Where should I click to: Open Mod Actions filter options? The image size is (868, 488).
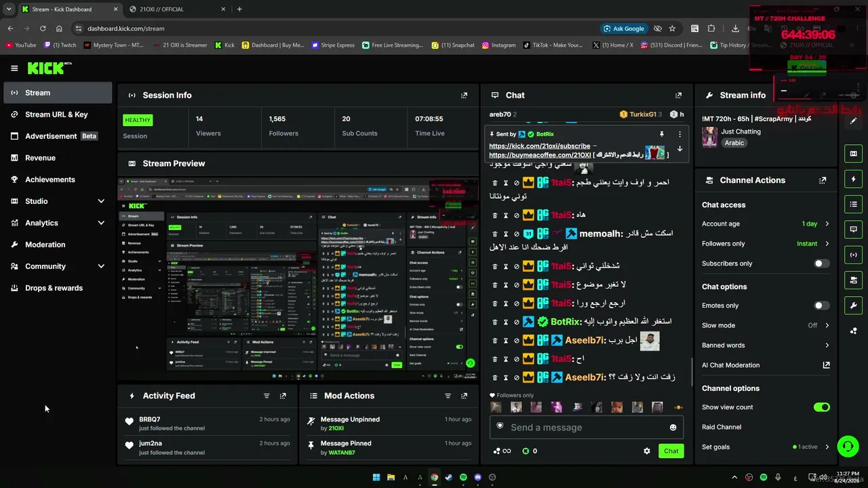pyautogui.click(x=448, y=396)
